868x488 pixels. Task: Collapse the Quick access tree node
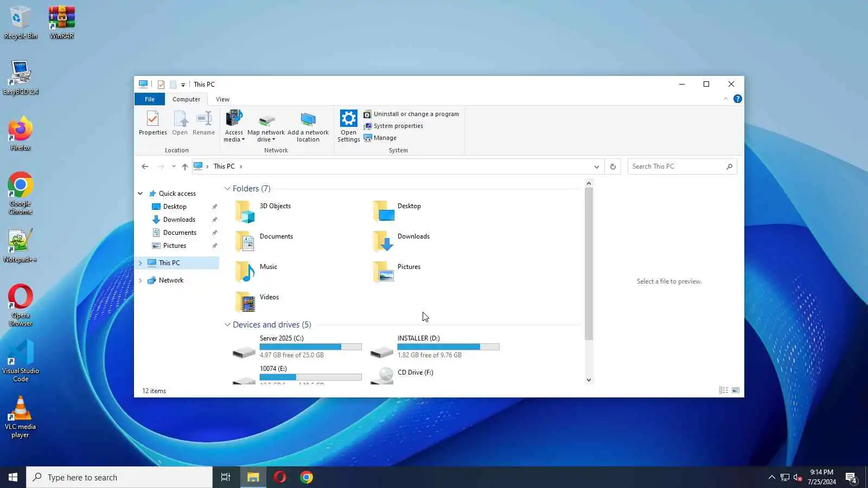tap(141, 194)
